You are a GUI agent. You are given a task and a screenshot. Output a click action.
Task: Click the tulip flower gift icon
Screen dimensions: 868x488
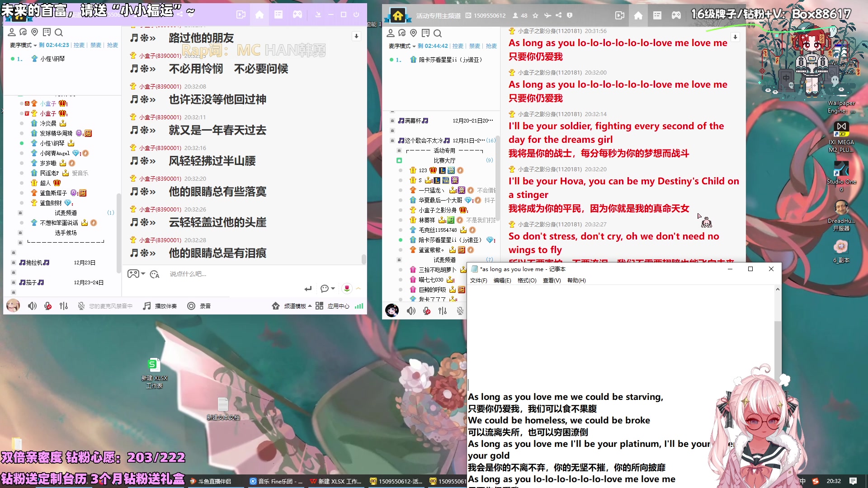point(347,288)
